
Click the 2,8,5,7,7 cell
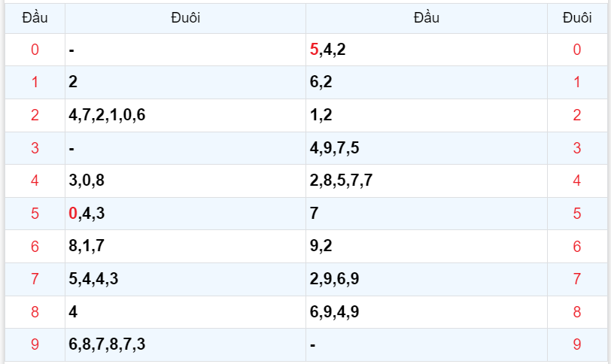click(341, 180)
